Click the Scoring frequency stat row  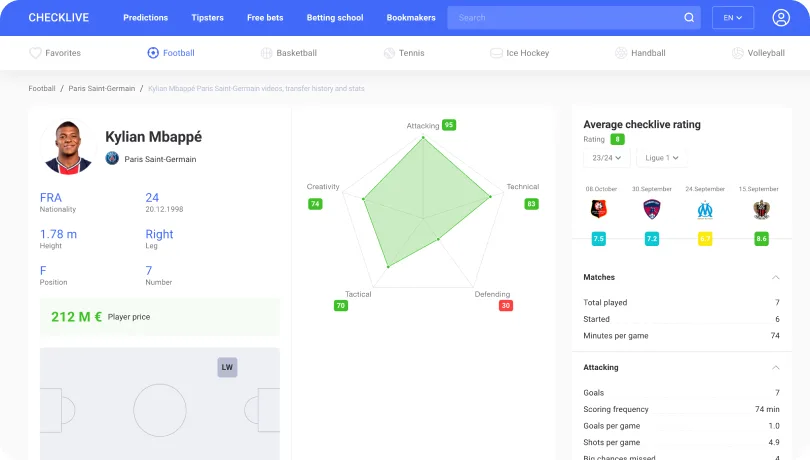pos(681,409)
